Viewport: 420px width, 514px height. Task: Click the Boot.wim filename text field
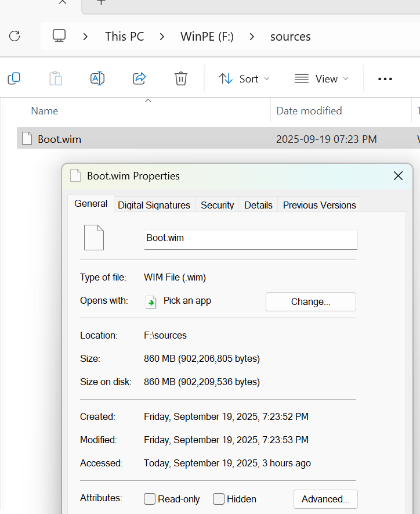pyautogui.click(x=250, y=238)
